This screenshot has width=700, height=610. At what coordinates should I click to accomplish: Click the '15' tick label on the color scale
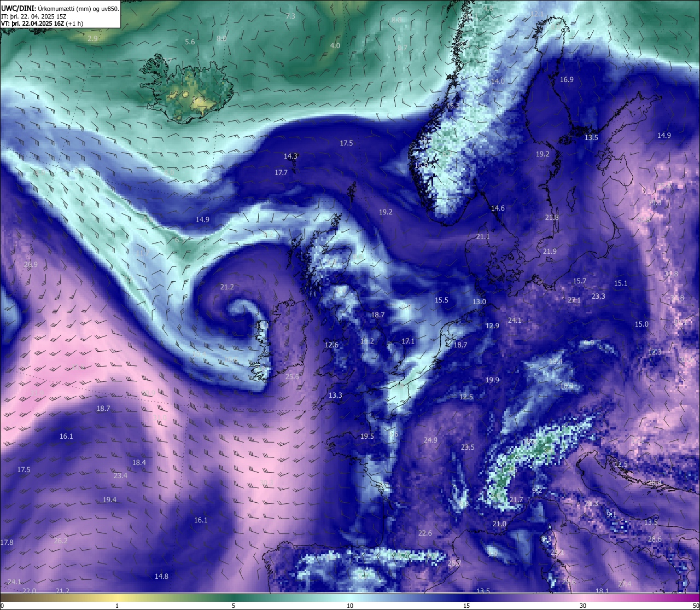tap(466, 606)
